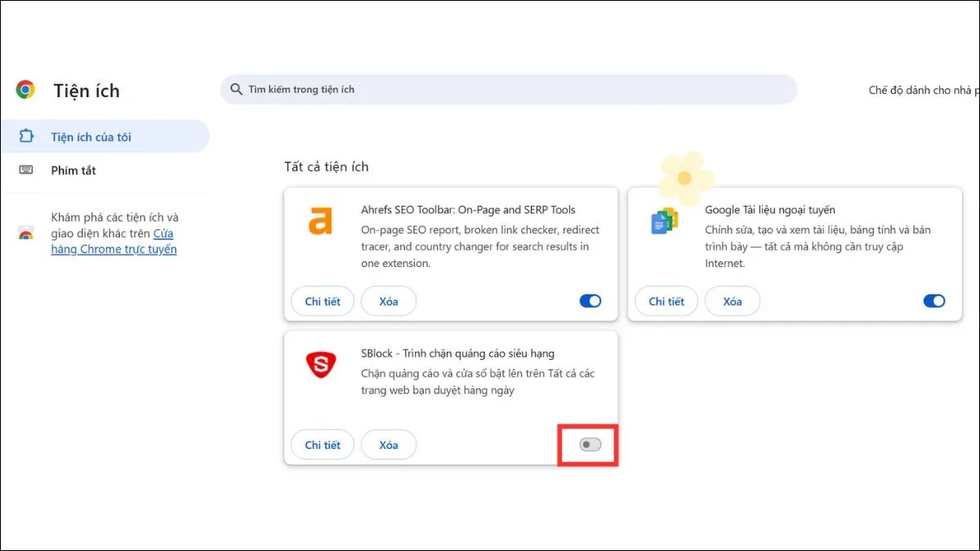
Task: Click the SBlock red shield icon
Action: tap(320, 365)
